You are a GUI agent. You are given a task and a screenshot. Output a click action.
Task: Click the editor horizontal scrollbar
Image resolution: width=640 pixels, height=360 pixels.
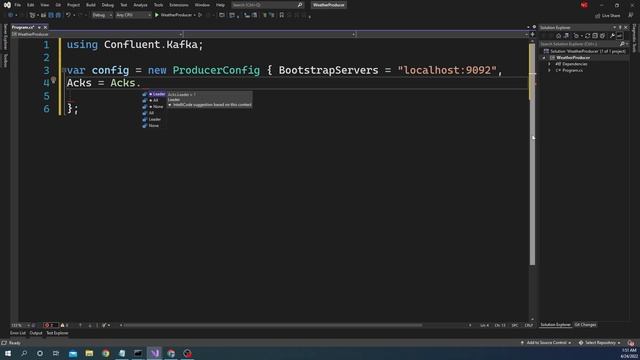pos(273,325)
